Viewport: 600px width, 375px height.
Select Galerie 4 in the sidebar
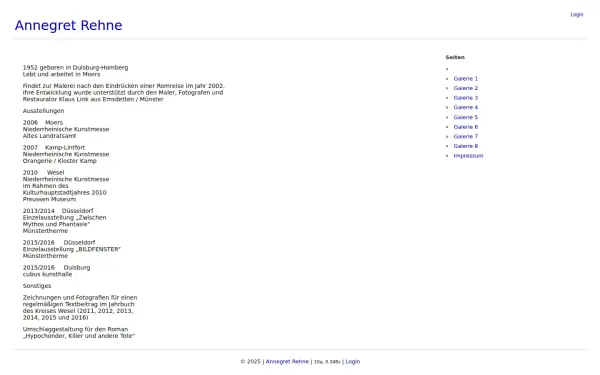pyautogui.click(x=466, y=108)
